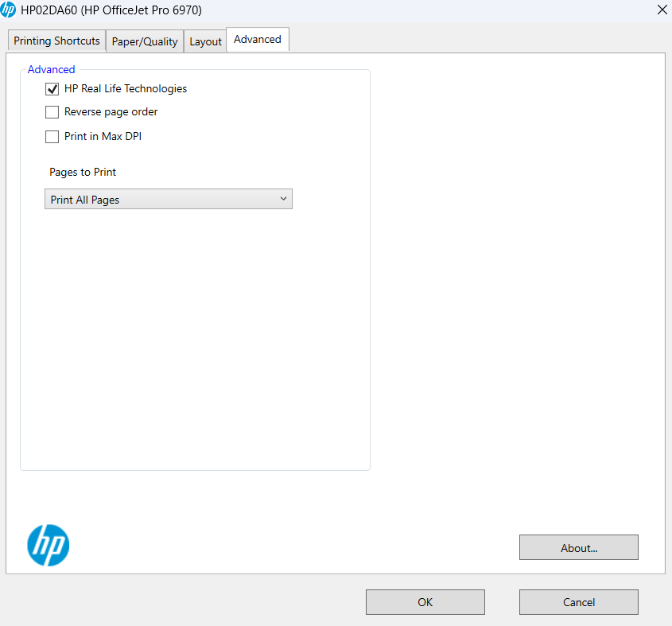Open the Paper/Quality tab
Viewport: 672px width, 626px height.
pos(145,41)
